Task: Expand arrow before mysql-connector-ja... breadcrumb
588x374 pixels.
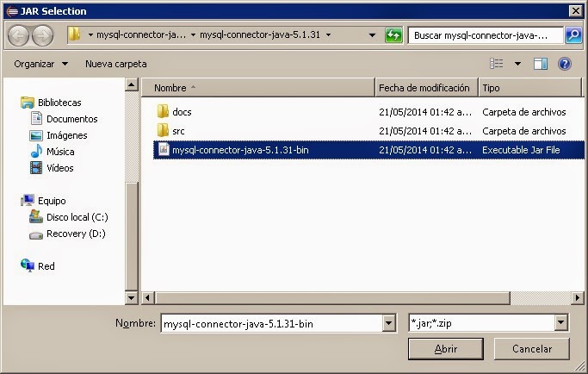Action: (x=90, y=35)
